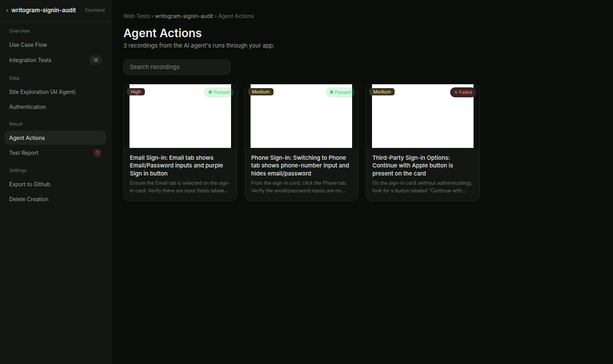613x364 pixels.
Task: Click the High priority tag on Email Sign-in card
Action: coord(136,92)
